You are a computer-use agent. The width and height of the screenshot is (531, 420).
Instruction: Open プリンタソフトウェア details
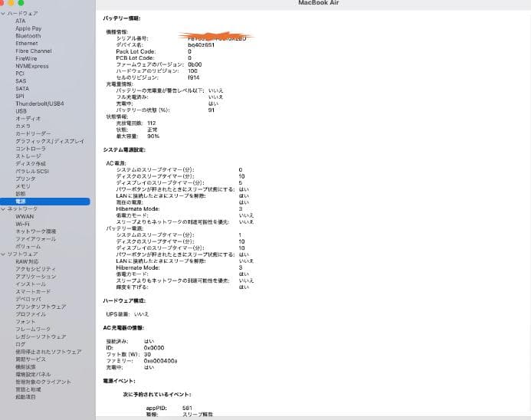point(41,307)
